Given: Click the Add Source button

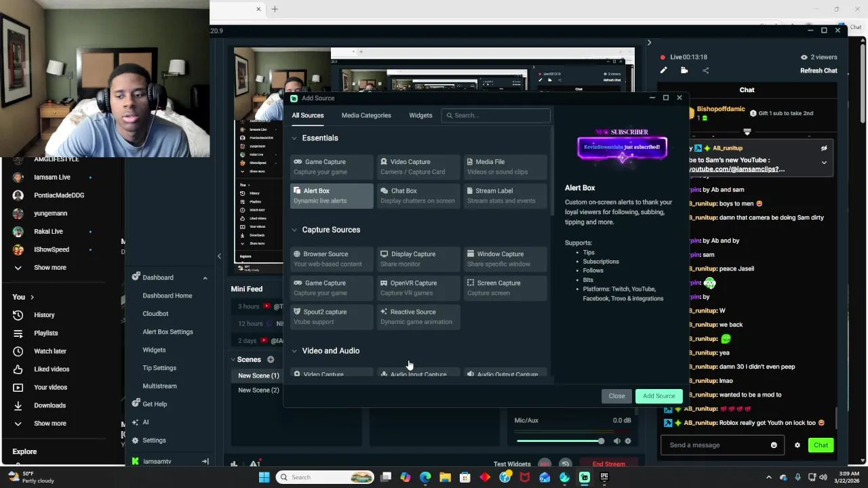Looking at the screenshot, I should click(659, 396).
